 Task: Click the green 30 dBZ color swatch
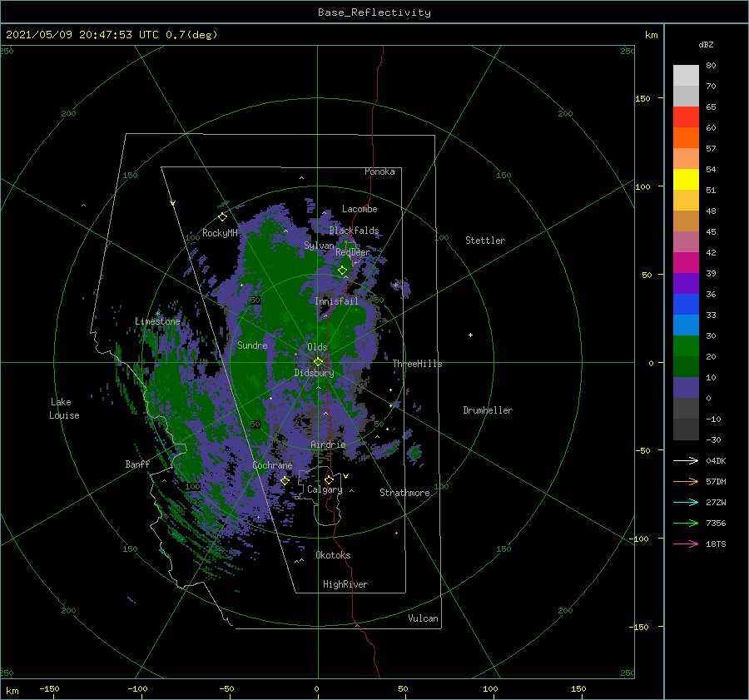click(x=686, y=346)
